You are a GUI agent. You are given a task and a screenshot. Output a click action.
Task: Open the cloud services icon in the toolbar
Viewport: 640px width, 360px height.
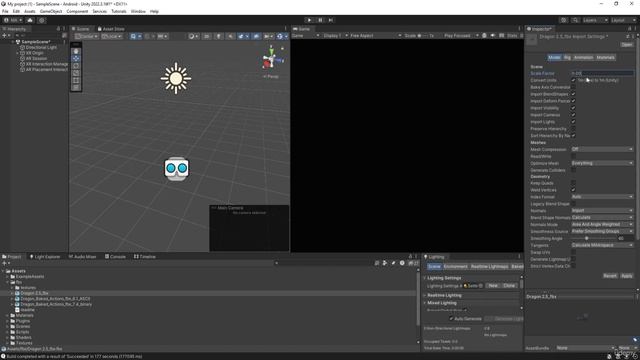[30, 20]
